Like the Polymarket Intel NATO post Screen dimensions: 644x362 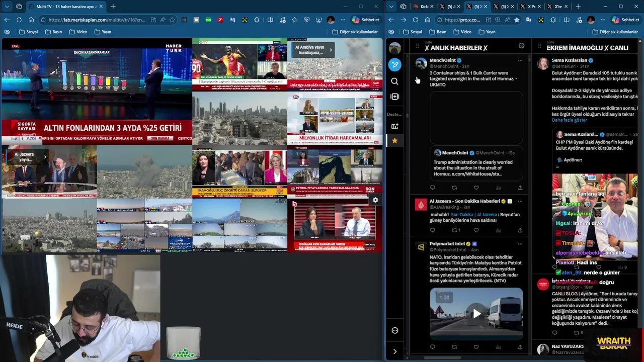[476, 347]
